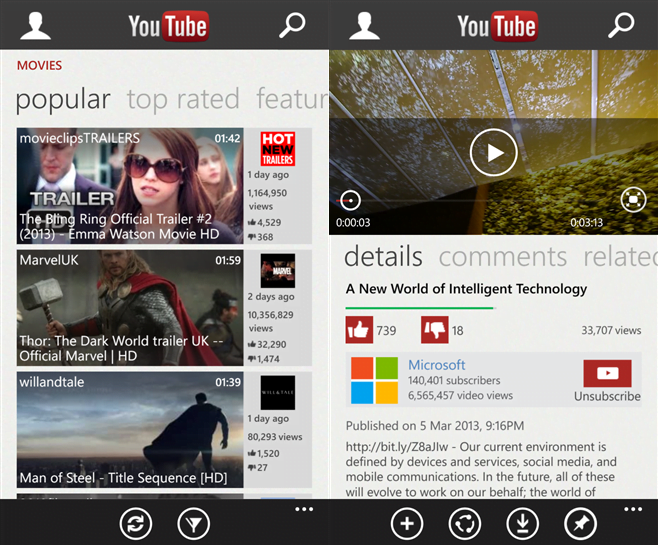Open account profile icon on video details screen
The height and width of the screenshot is (545, 659).
click(364, 26)
